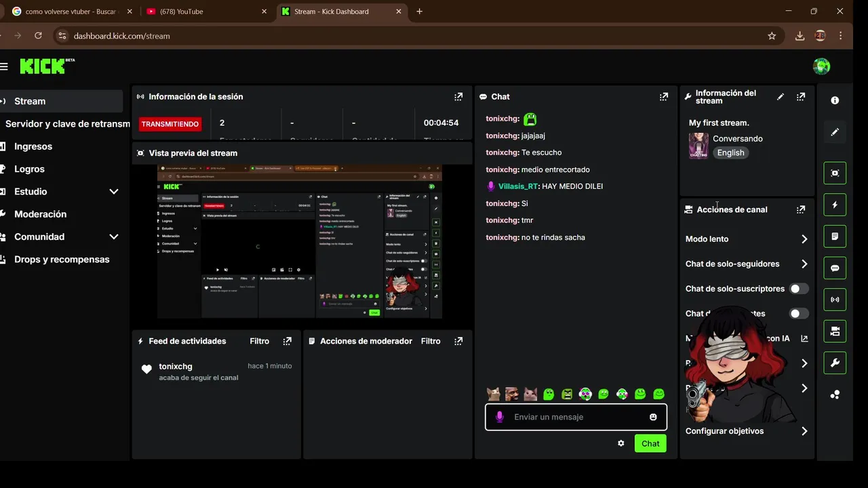Open browser downloads icon

800,36
